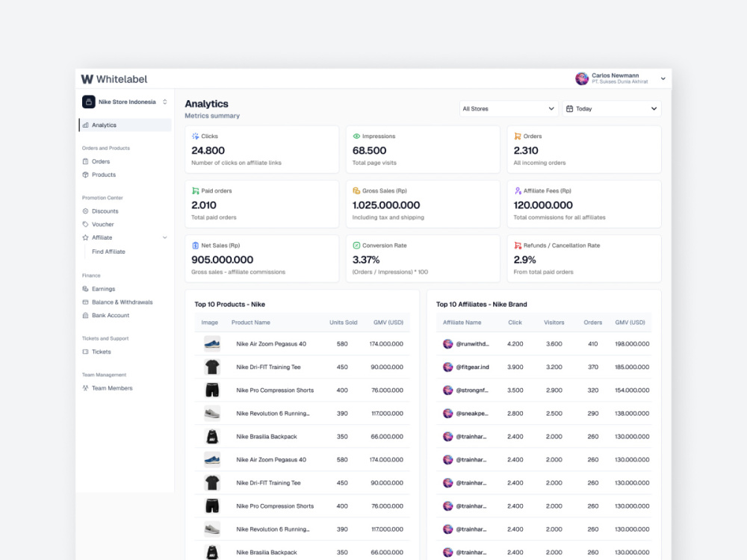Click the Bank Account icon
The height and width of the screenshot is (560, 747).
[x=85, y=316]
